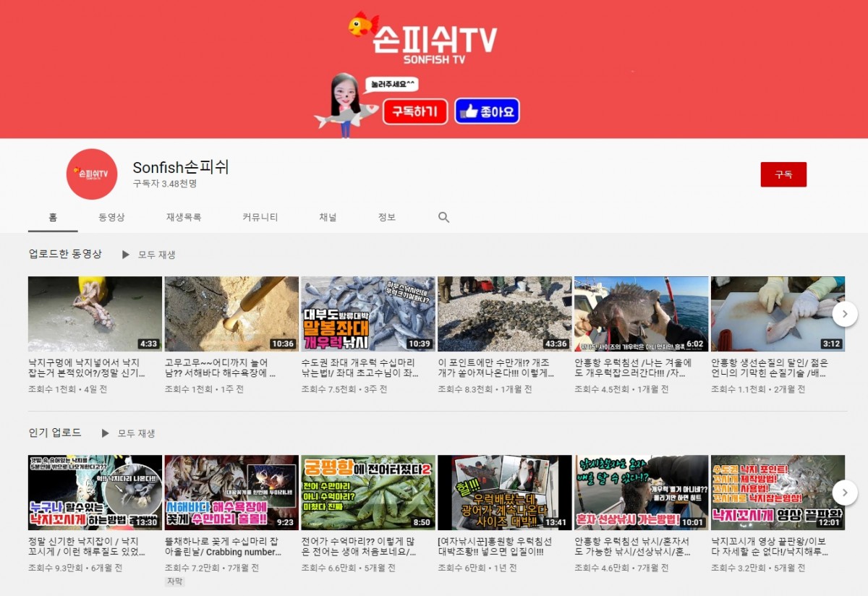Viewport: 868px width, 596px height.
Task: Open the 동영상 tab
Action: [x=111, y=217]
